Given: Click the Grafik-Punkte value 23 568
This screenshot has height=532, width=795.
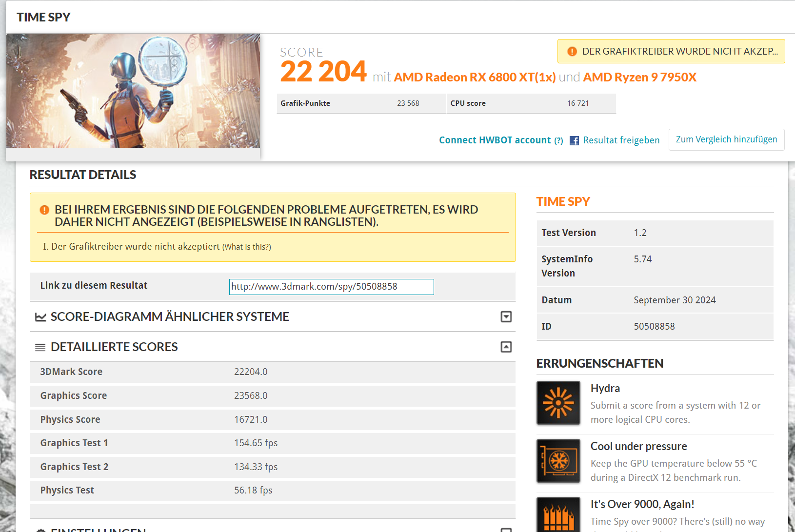Looking at the screenshot, I should pos(408,103).
